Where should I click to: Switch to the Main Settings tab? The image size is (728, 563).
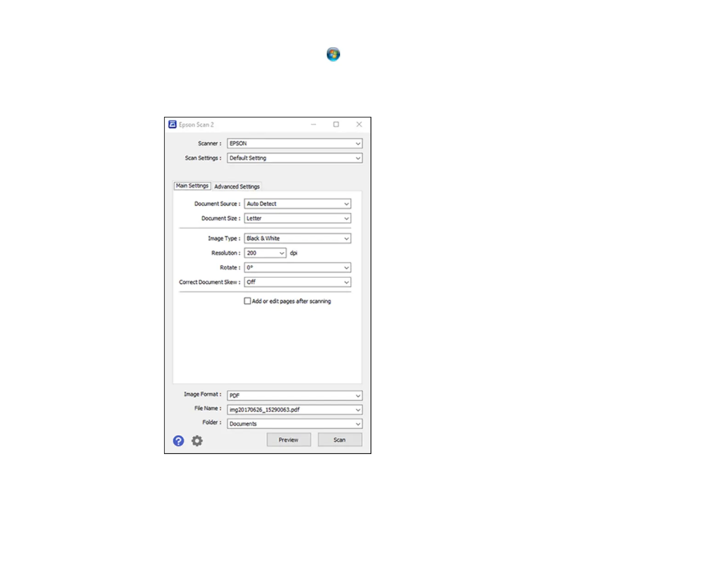[192, 186]
